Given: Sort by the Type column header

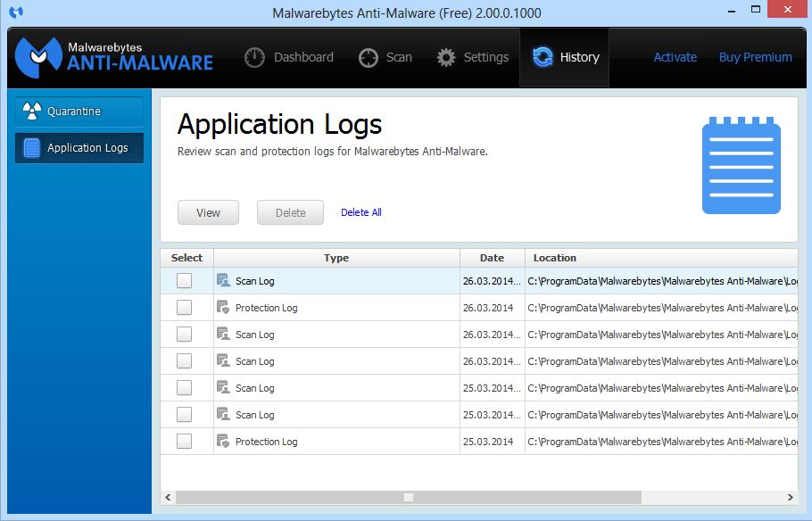Looking at the screenshot, I should click(x=336, y=258).
